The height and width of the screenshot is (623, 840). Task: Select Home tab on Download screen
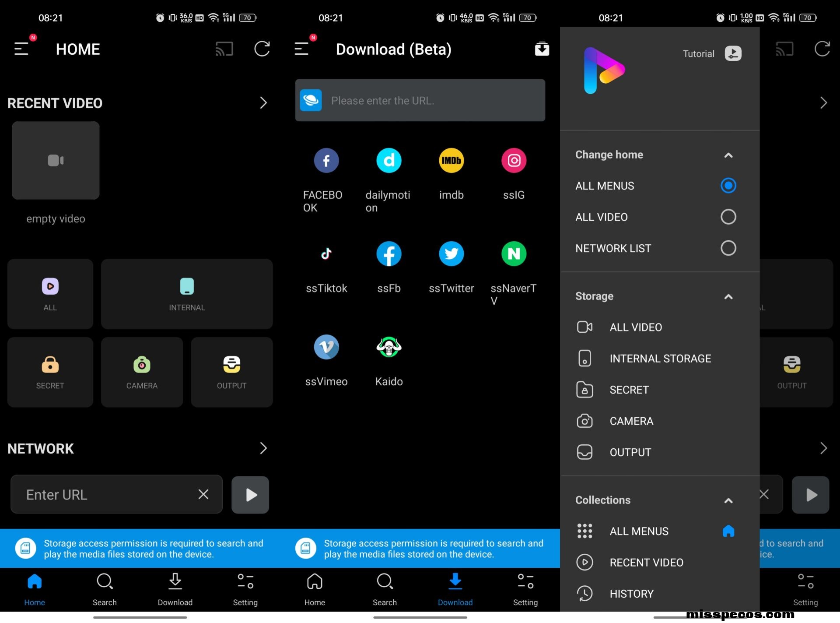tap(315, 589)
